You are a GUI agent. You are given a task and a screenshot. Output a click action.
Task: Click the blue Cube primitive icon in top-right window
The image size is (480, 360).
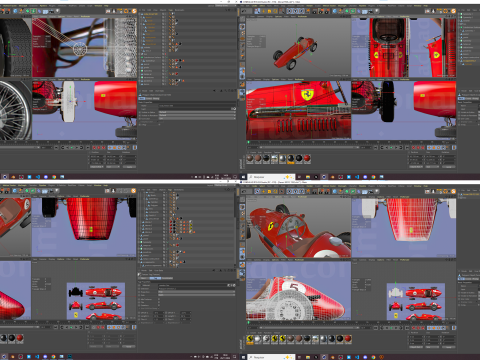pos(335,11)
